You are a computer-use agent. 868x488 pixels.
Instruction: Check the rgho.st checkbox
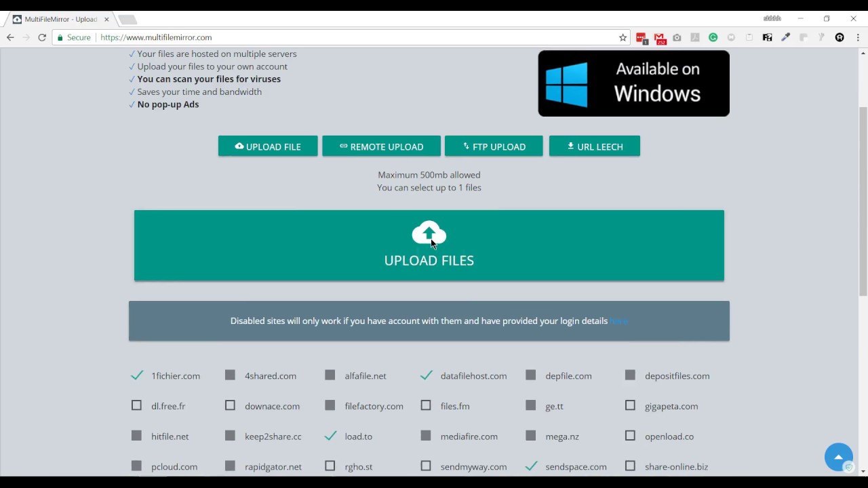click(x=330, y=466)
